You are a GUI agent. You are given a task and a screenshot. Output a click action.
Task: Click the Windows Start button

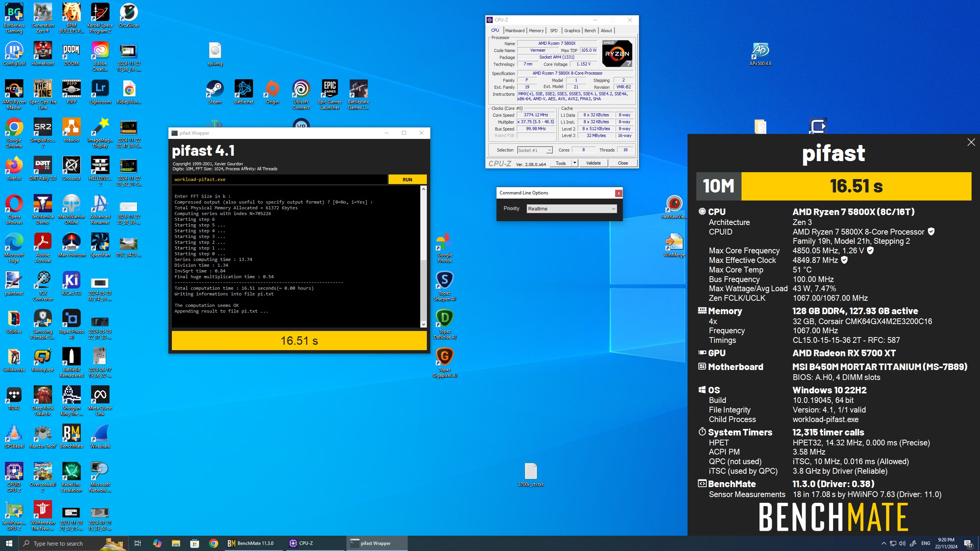pos(9,543)
